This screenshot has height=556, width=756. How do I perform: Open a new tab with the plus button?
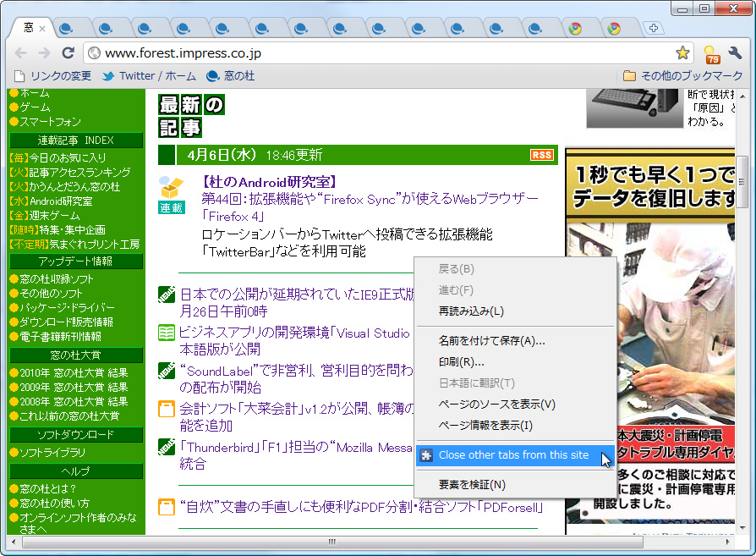653,27
